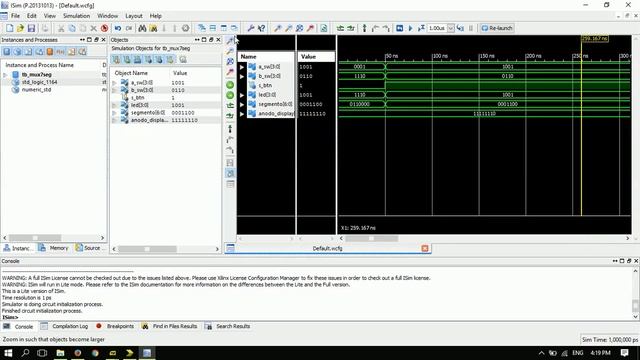Click the highlighted snap-to-transition sidebar icon
Viewport: 640px width, 360px height.
tap(230, 173)
